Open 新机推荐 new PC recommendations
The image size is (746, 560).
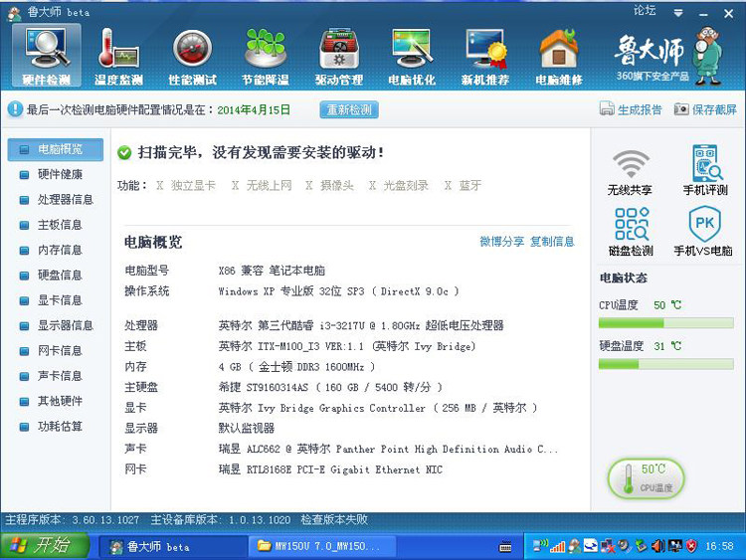tap(485, 56)
